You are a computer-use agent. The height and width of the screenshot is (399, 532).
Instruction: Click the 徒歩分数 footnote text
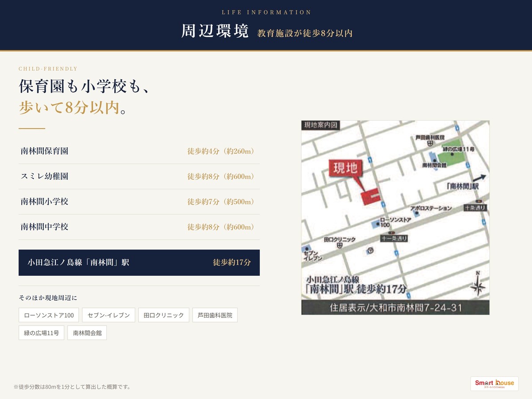(x=72, y=387)
